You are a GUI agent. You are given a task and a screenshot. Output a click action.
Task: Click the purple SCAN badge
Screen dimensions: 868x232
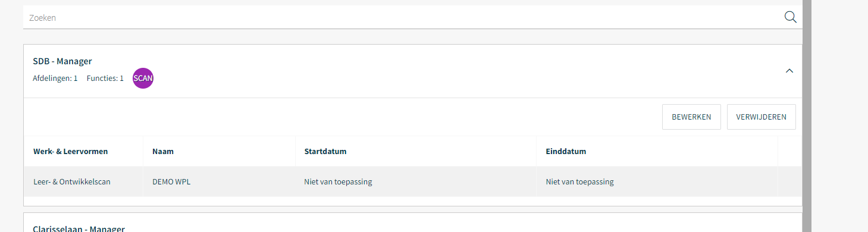pos(143,79)
